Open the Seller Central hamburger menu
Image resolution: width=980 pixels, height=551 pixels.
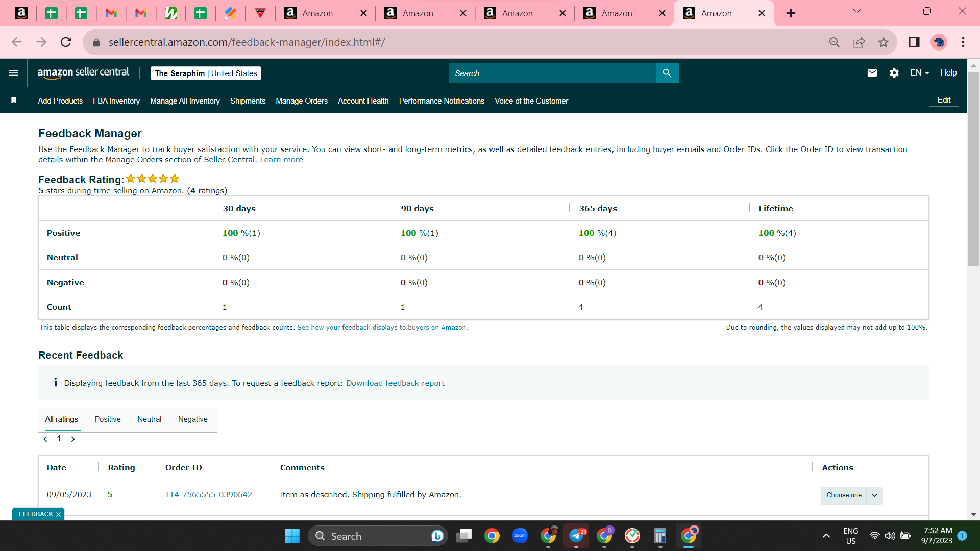(x=14, y=73)
